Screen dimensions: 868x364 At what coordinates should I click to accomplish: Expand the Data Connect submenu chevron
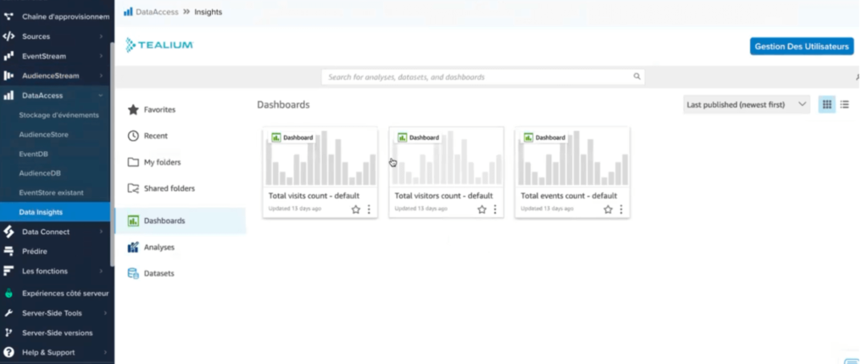pyautogui.click(x=102, y=232)
